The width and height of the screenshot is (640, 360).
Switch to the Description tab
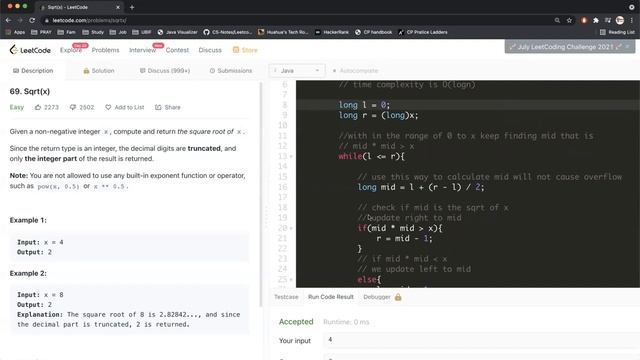coord(33,71)
